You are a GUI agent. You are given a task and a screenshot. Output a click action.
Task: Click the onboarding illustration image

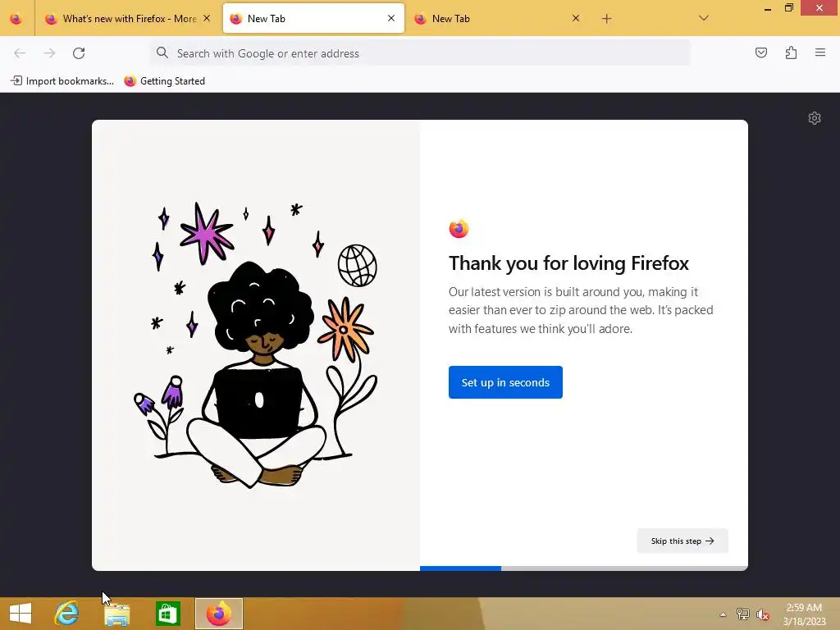[x=256, y=345]
